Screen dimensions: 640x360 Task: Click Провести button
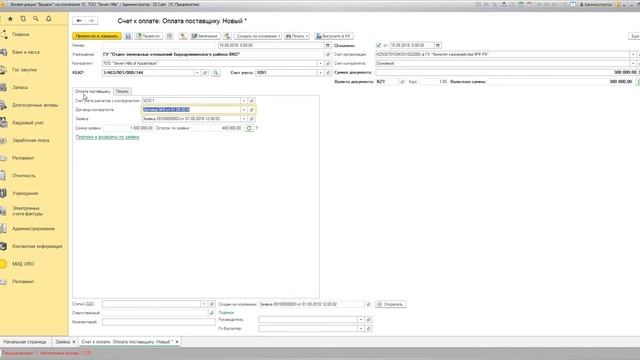click(148, 36)
